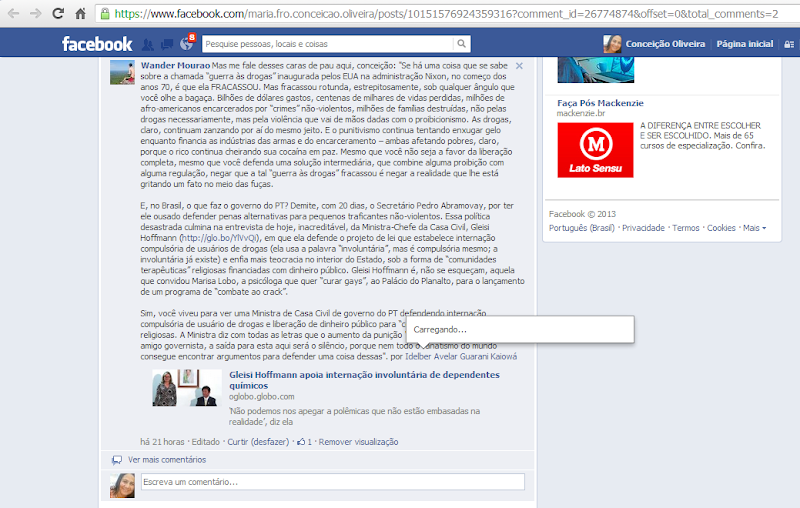The width and height of the screenshot is (800, 508).
Task: Expand the Mais footer dropdown
Action: (754, 228)
